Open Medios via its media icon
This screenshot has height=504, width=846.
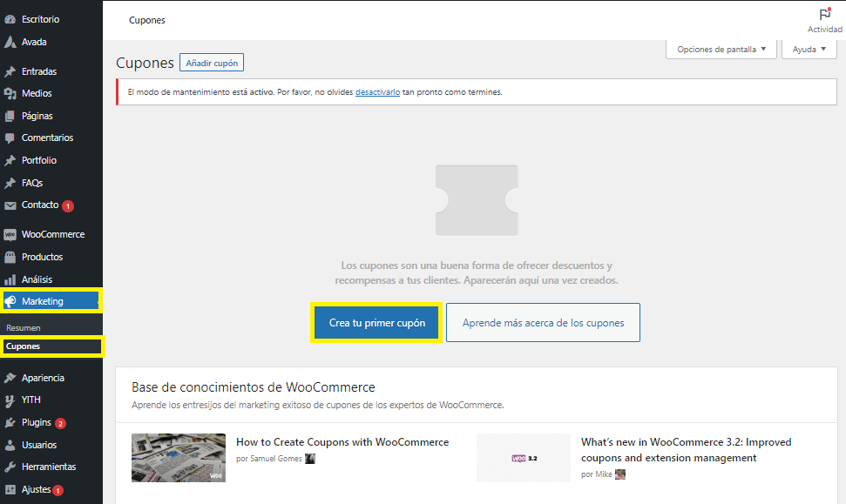(10, 93)
